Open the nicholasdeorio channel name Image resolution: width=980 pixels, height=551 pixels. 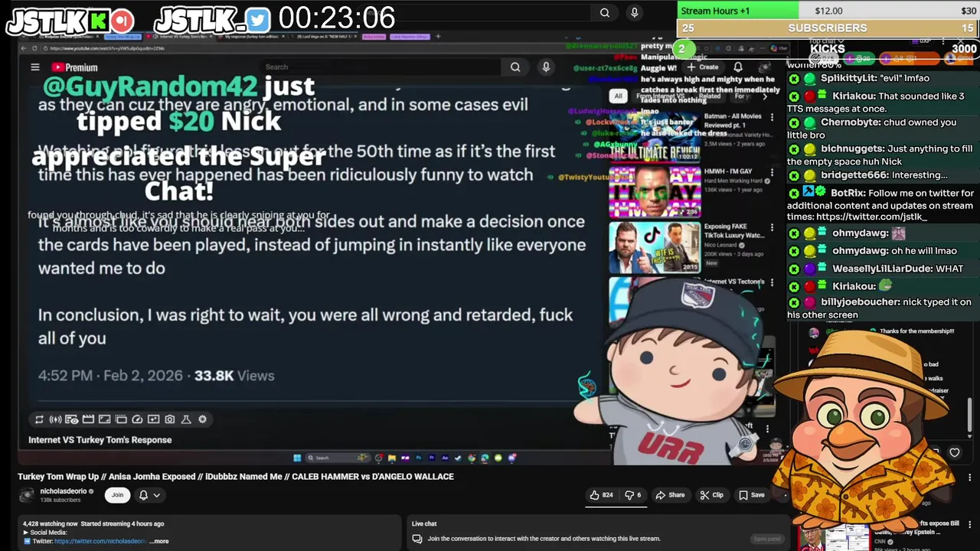pos(64,491)
